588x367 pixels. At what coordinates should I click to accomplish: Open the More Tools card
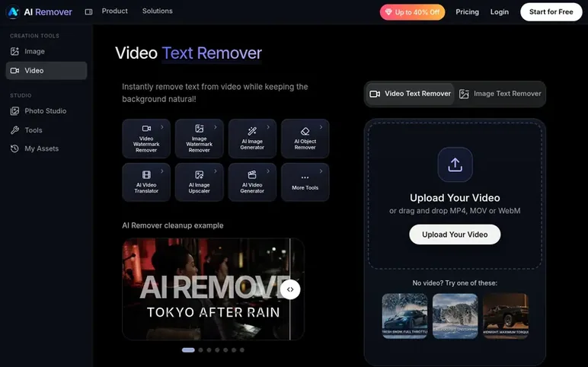click(x=305, y=182)
